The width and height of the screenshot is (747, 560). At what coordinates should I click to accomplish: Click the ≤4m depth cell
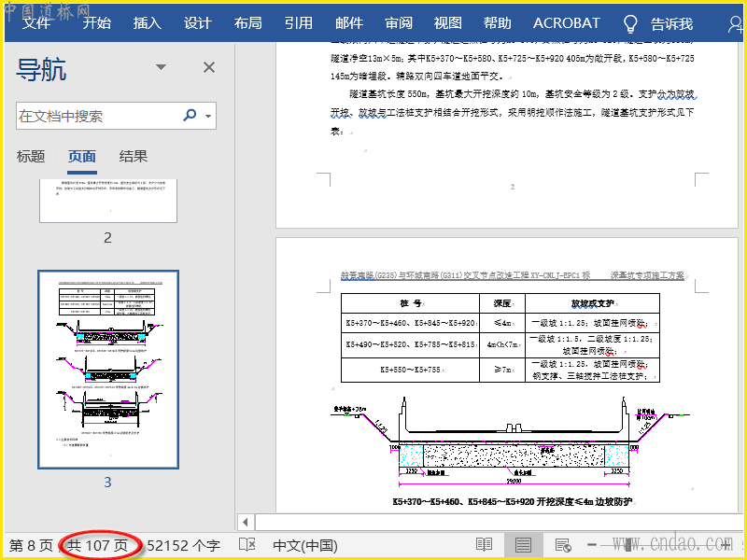click(502, 322)
